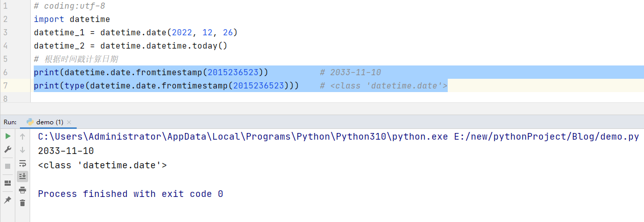The width and height of the screenshot is (644, 222).
Task: Click the green Rerun button
Action: 8,137
